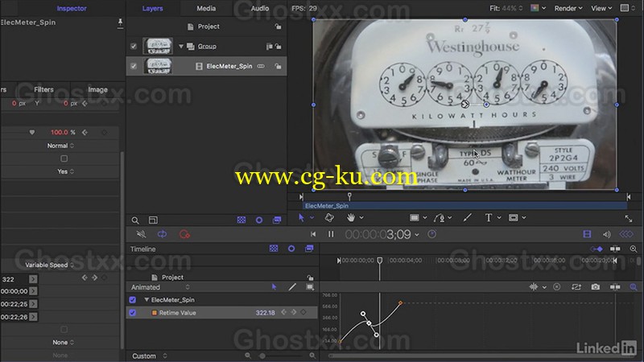Click the timeline playhead marker

click(x=380, y=260)
